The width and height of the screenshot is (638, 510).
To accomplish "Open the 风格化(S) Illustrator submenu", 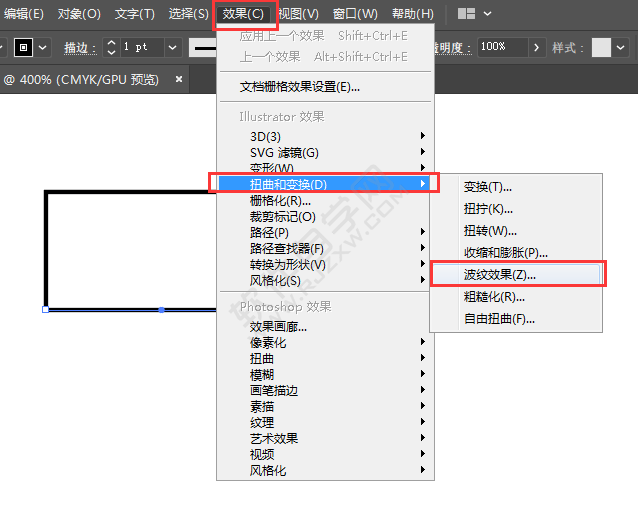I will tap(326, 280).
